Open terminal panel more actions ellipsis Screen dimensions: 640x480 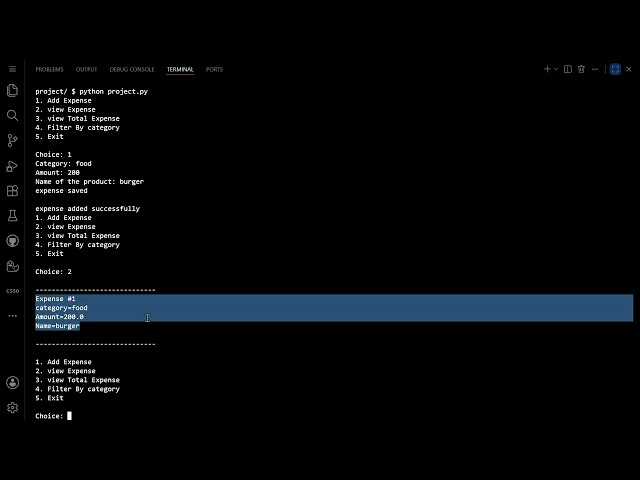tap(595, 69)
